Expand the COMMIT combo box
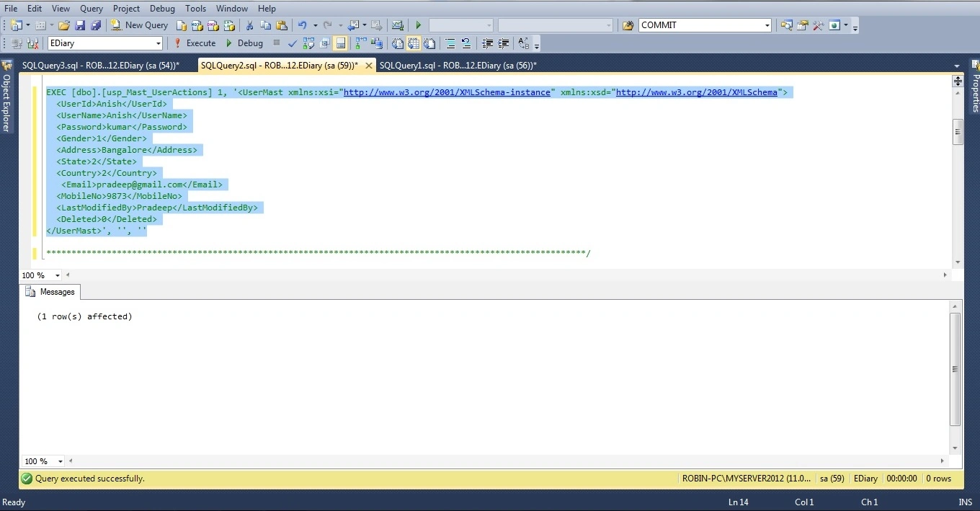Viewport: 980px width, 511px height. (x=767, y=25)
